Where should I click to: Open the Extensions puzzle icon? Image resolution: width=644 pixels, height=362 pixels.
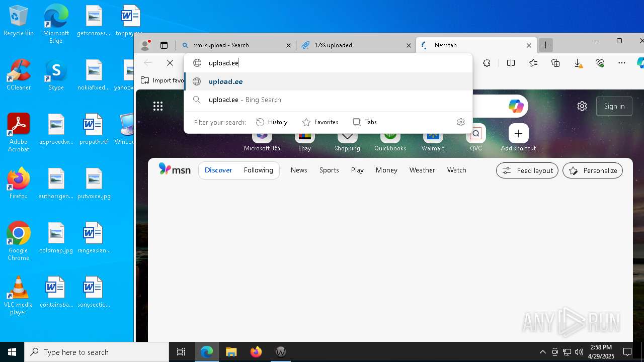pyautogui.click(x=487, y=63)
